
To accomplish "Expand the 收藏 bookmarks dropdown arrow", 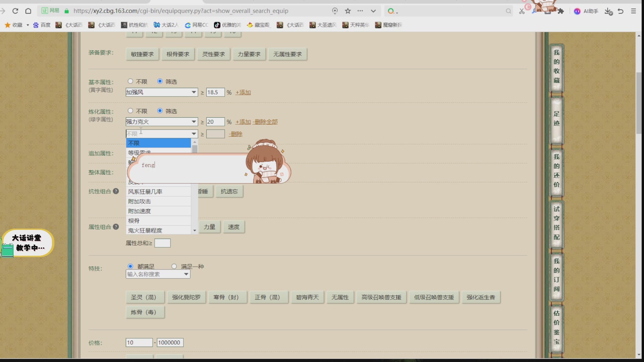I will pos(28,25).
